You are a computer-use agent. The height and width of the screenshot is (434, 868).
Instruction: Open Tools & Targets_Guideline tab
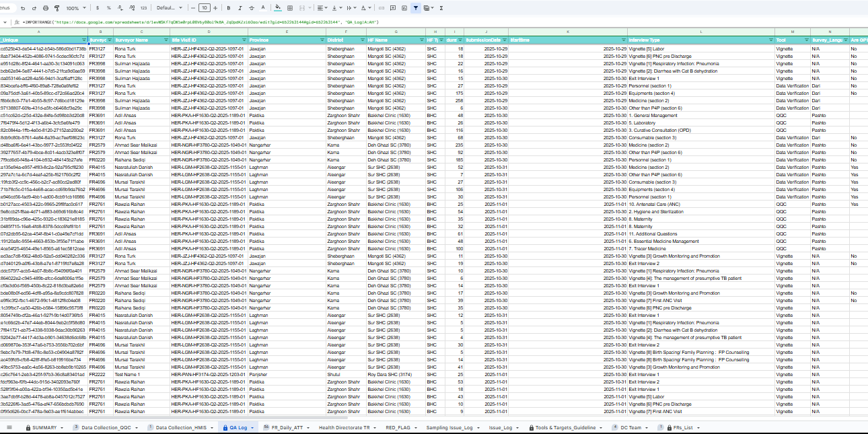pyautogui.click(x=565, y=427)
